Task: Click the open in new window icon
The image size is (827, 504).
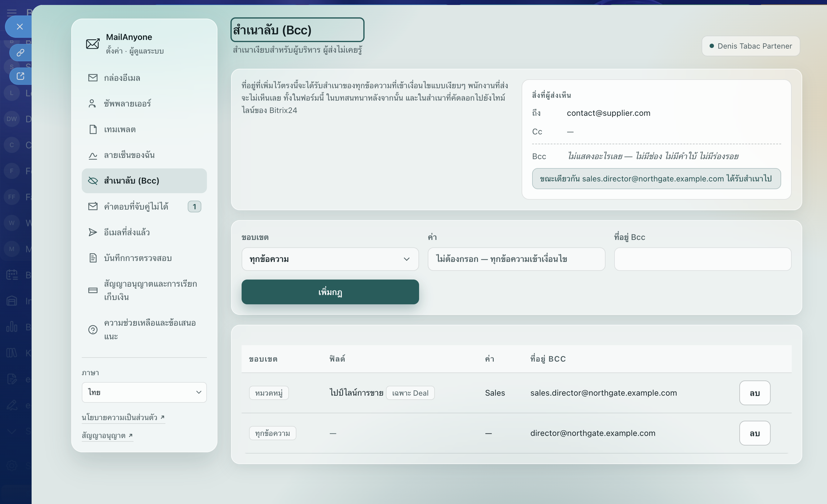Action: [20, 76]
